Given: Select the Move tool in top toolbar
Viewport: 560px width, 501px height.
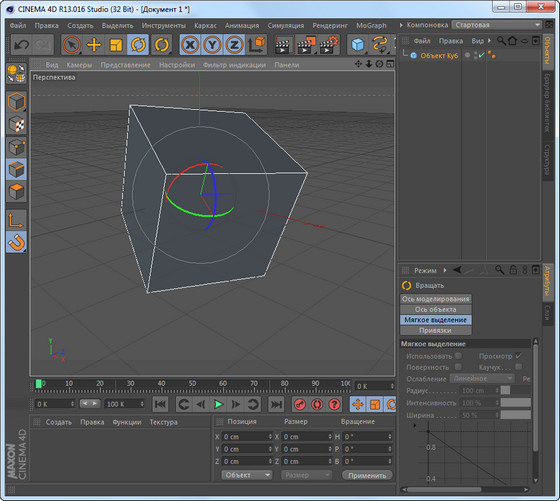Looking at the screenshot, I should pyautogui.click(x=94, y=45).
